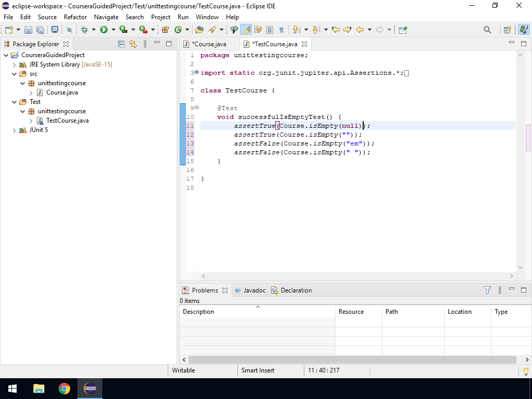Viewport: 532px width, 399px height.
Task: Click the Debug bug icon
Action: tap(85, 30)
